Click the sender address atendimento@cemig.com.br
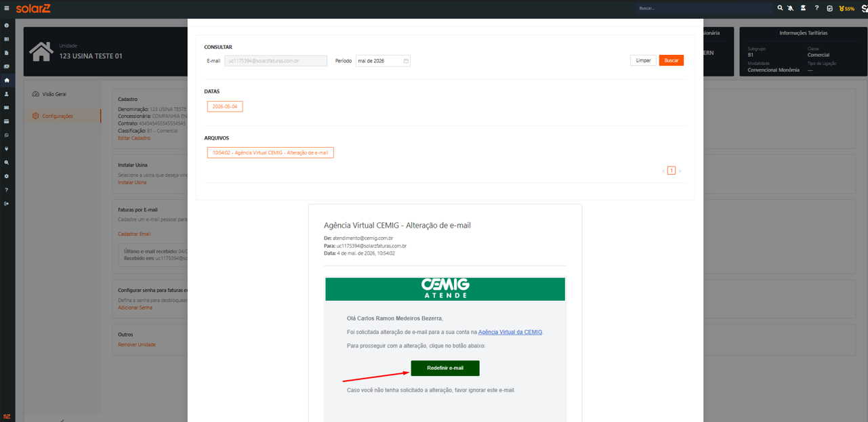868x422 pixels. click(363, 238)
